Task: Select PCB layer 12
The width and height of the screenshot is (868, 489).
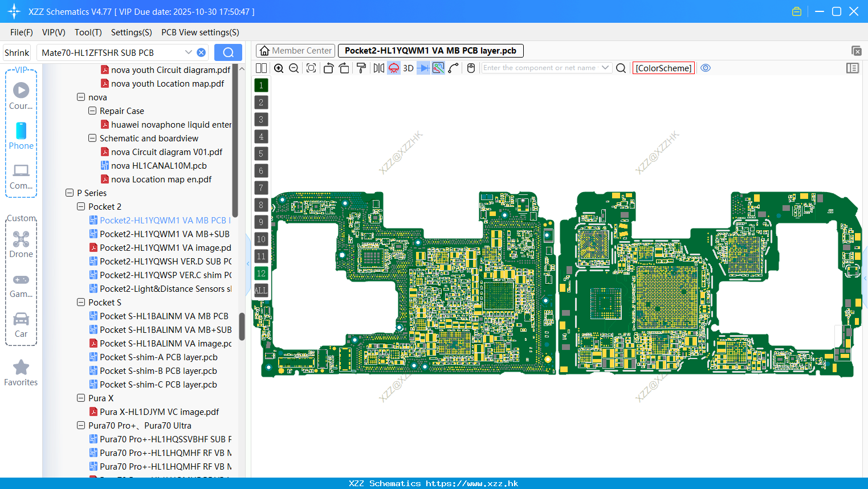Action: [x=261, y=273]
